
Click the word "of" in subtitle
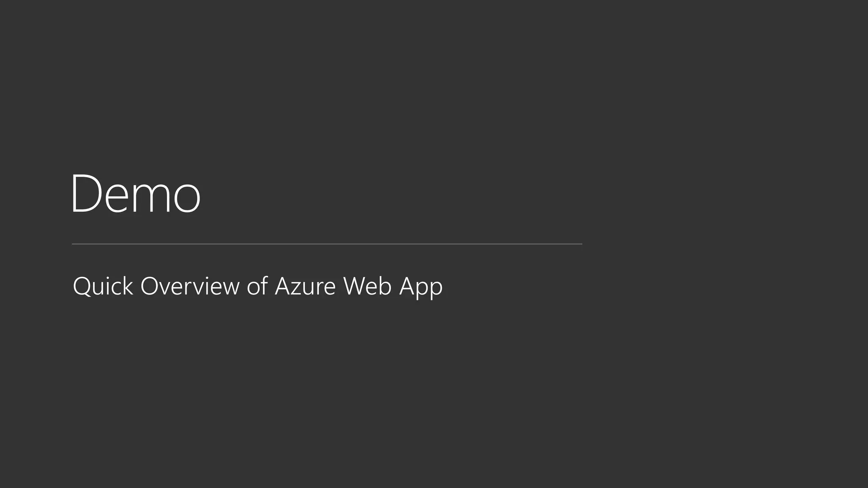(x=257, y=286)
